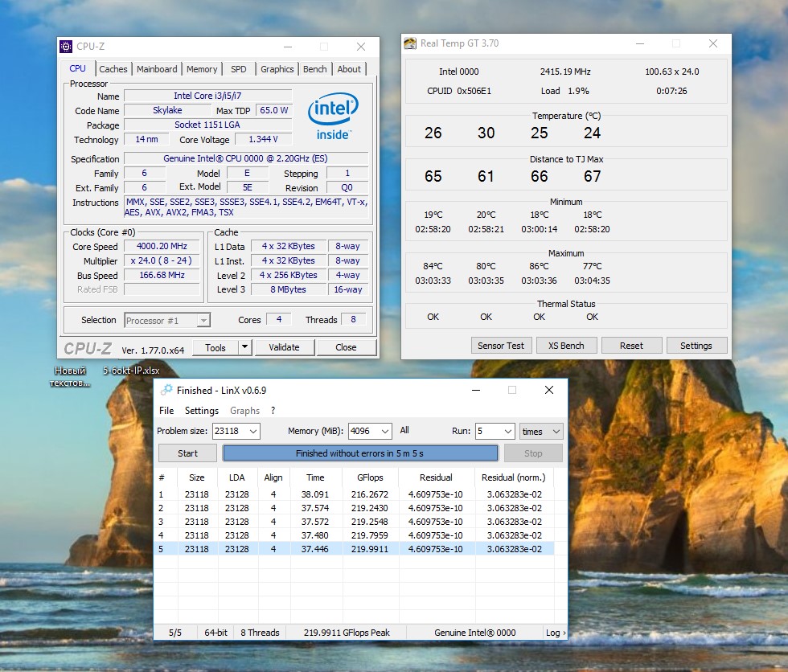Click the Start button in LinX

point(187,453)
